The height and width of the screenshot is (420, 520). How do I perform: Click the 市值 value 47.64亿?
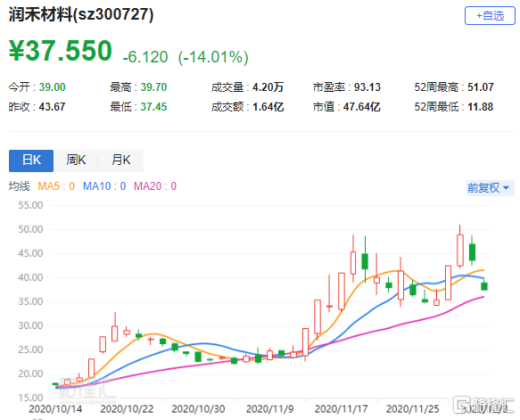(x=362, y=107)
